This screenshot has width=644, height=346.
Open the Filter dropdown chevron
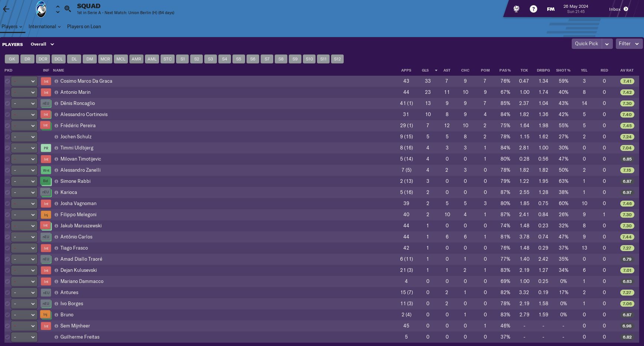click(x=637, y=43)
